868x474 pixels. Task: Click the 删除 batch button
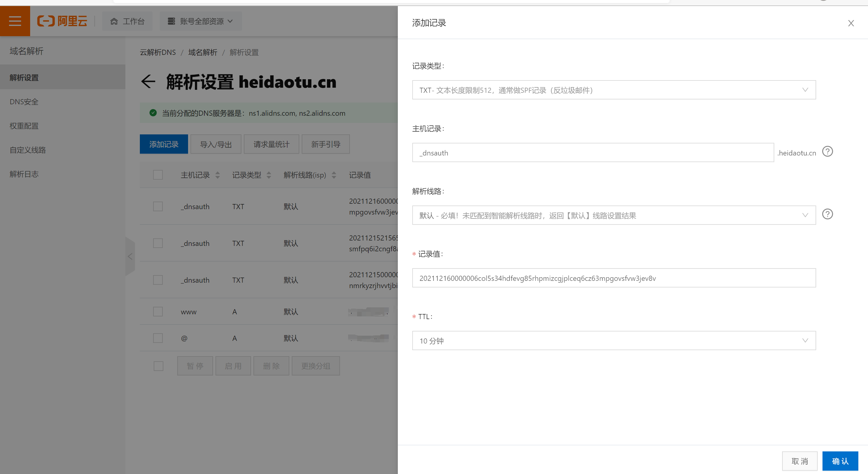click(x=271, y=366)
